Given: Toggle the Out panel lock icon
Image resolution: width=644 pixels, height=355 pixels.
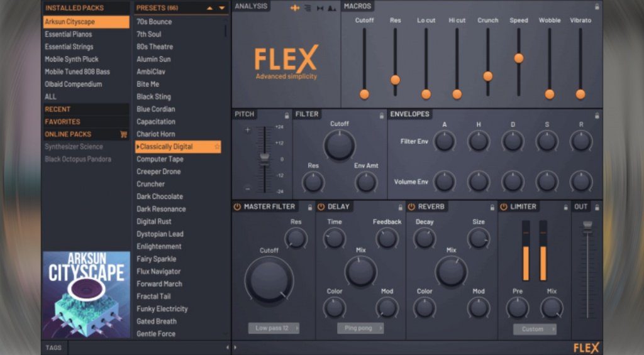Looking at the screenshot, I should tap(597, 208).
